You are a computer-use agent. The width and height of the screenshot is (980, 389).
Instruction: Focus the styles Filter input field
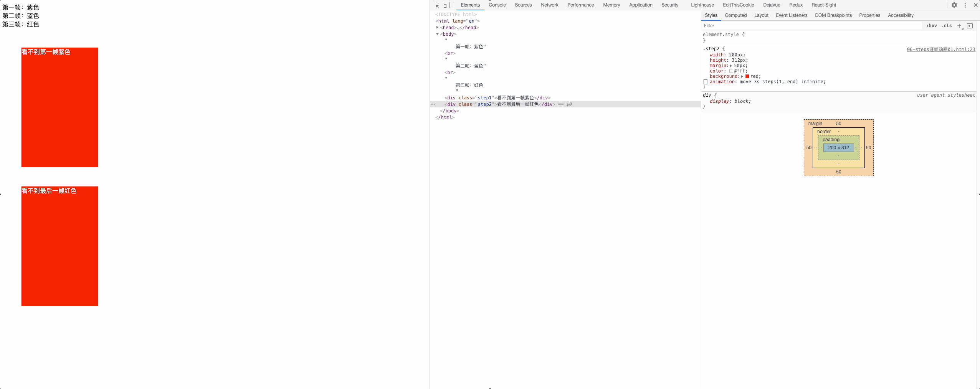pos(810,26)
